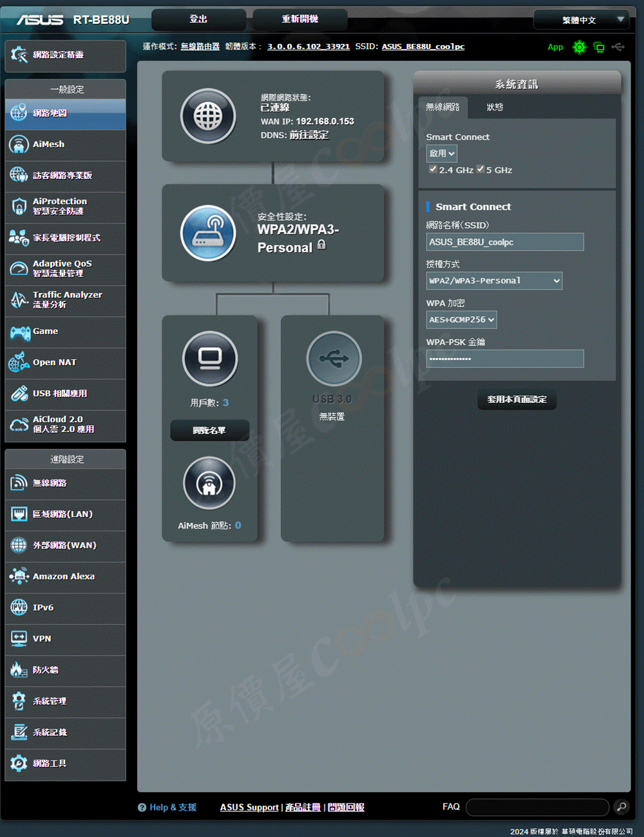644x837 pixels.
Task: Click the WPA-PSK 金鑰 password field
Action: [x=505, y=359]
